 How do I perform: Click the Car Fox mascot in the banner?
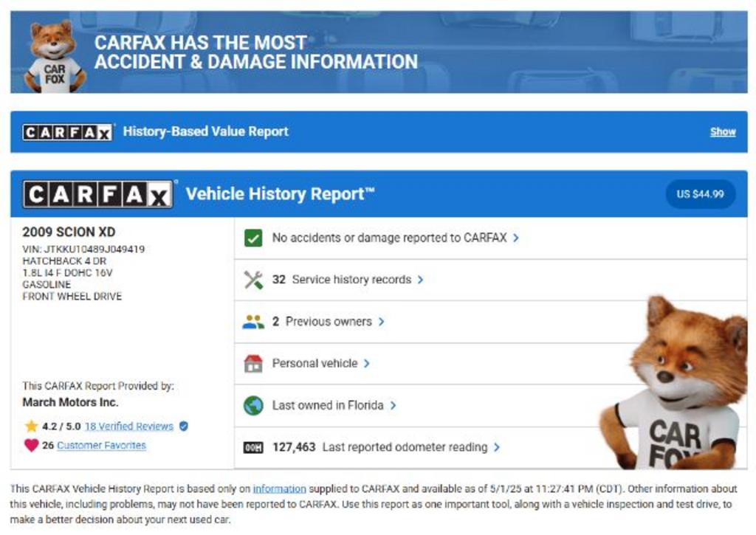tap(55, 56)
